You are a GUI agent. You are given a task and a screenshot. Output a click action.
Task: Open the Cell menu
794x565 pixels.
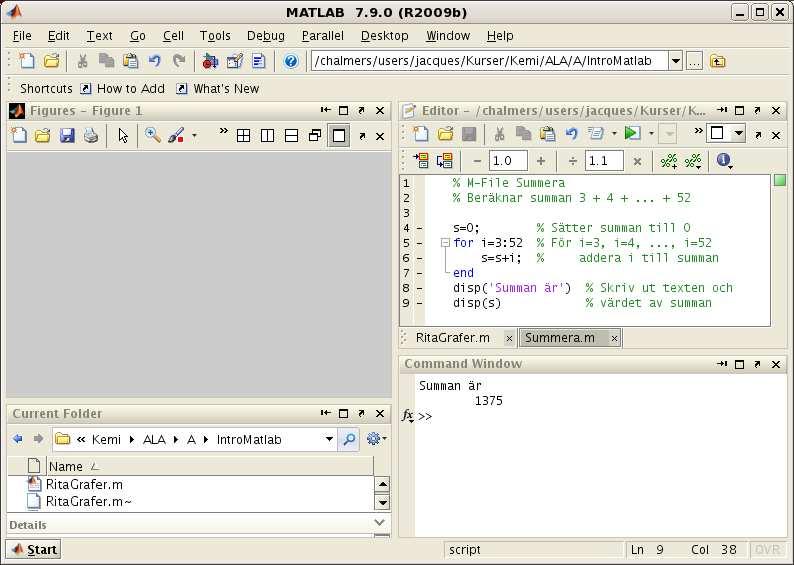(x=173, y=35)
